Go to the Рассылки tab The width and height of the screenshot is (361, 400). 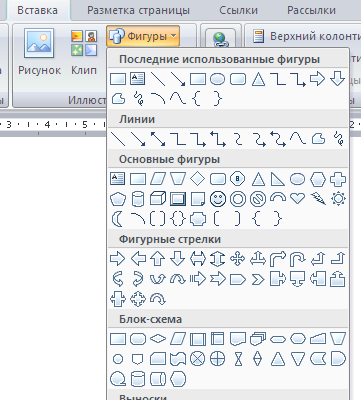311,10
